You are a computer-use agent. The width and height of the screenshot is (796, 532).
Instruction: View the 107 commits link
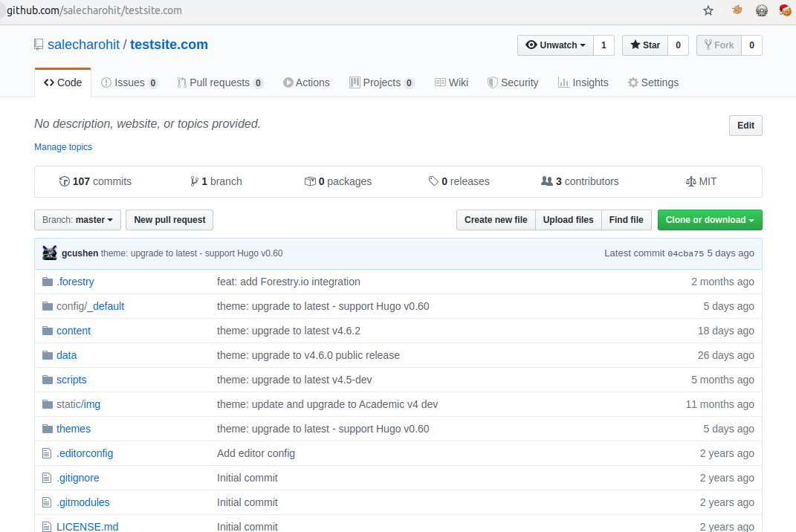95,181
